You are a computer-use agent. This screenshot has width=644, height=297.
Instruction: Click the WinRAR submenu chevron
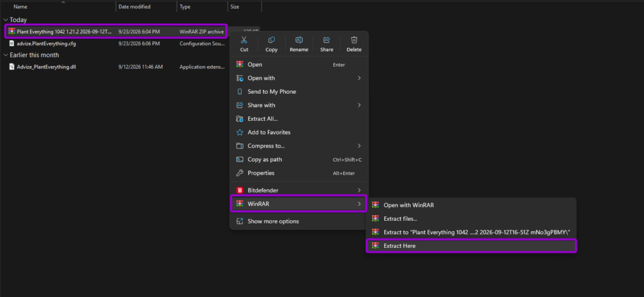click(x=359, y=204)
